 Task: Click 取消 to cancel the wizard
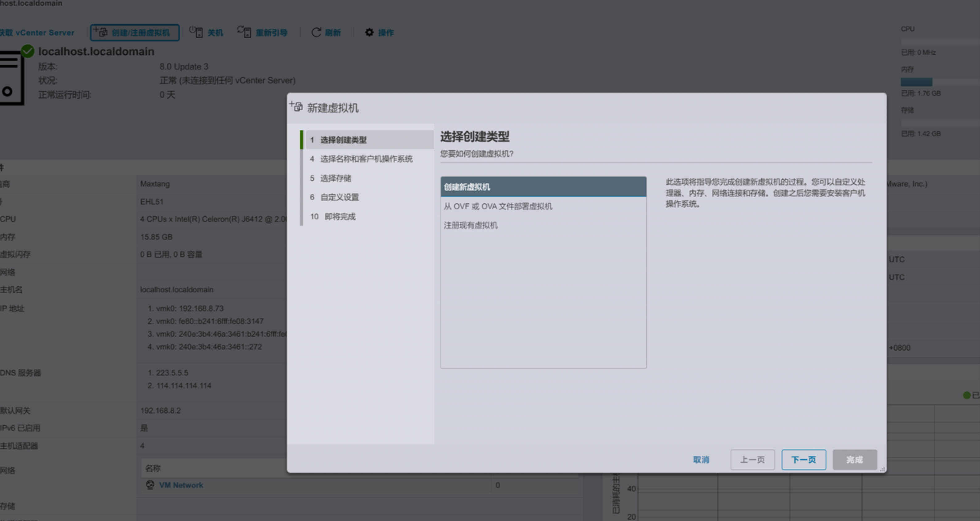pyautogui.click(x=701, y=459)
